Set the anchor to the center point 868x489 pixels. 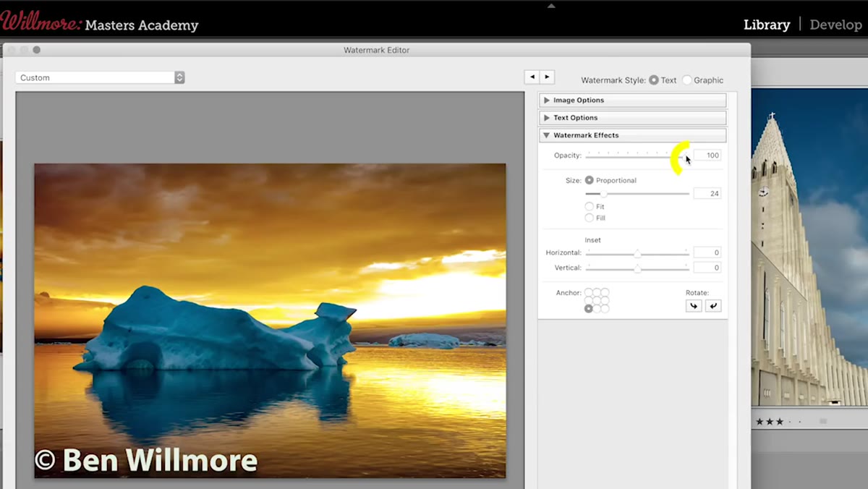(597, 300)
